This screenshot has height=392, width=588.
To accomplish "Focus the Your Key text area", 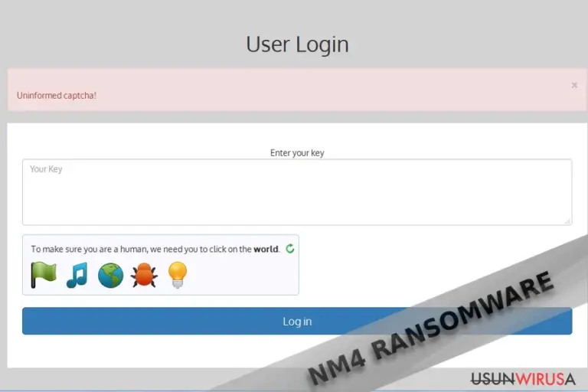I will point(297,192).
